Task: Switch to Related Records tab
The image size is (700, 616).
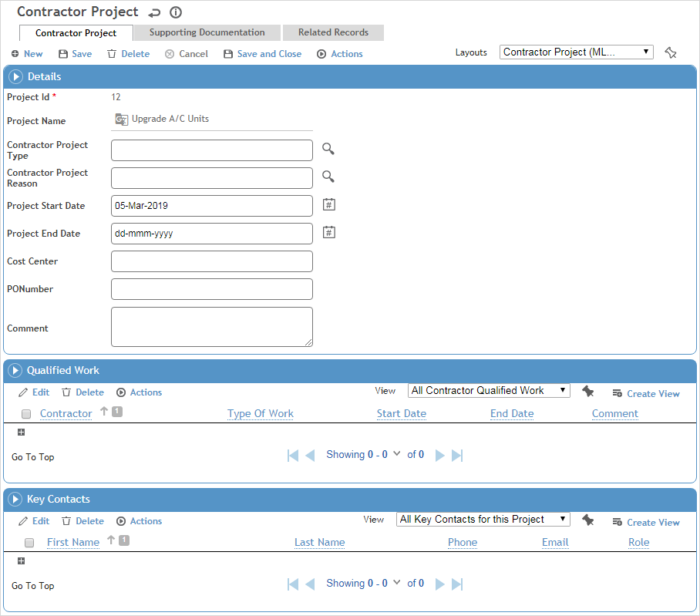Action: point(333,32)
